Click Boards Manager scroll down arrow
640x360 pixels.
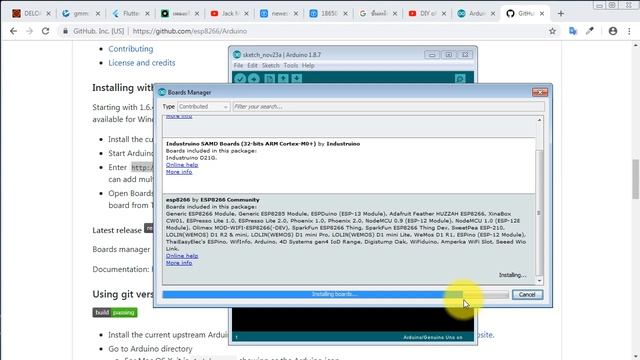539,281
